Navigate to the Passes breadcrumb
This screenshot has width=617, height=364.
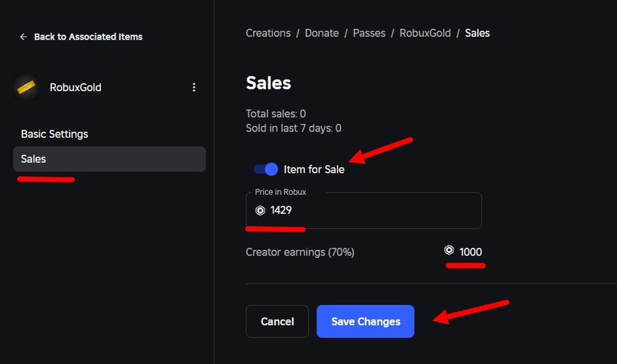click(369, 33)
